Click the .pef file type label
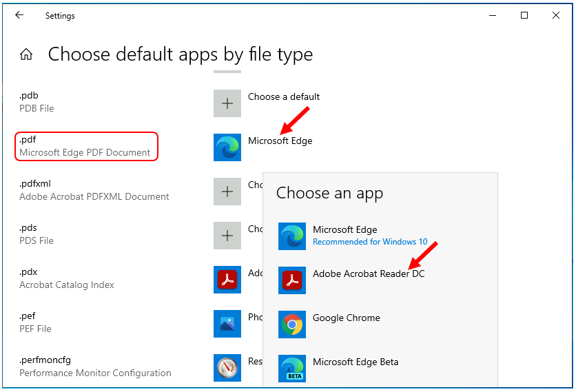The image size is (576, 392). (x=28, y=316)
